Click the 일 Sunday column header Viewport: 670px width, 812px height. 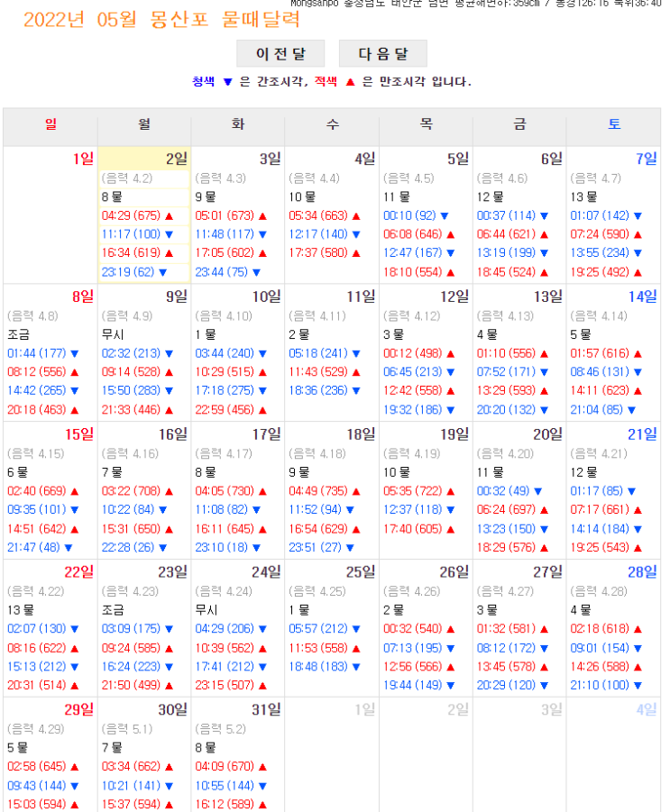tap(50, 124)
